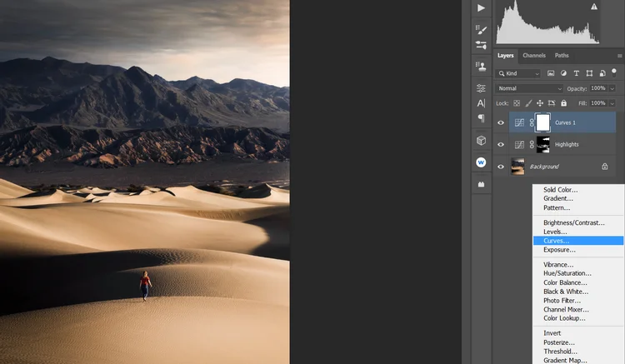Screen dimensions: 625x364
Task: Switch to the Channels tab
Action: pos(534,56)
